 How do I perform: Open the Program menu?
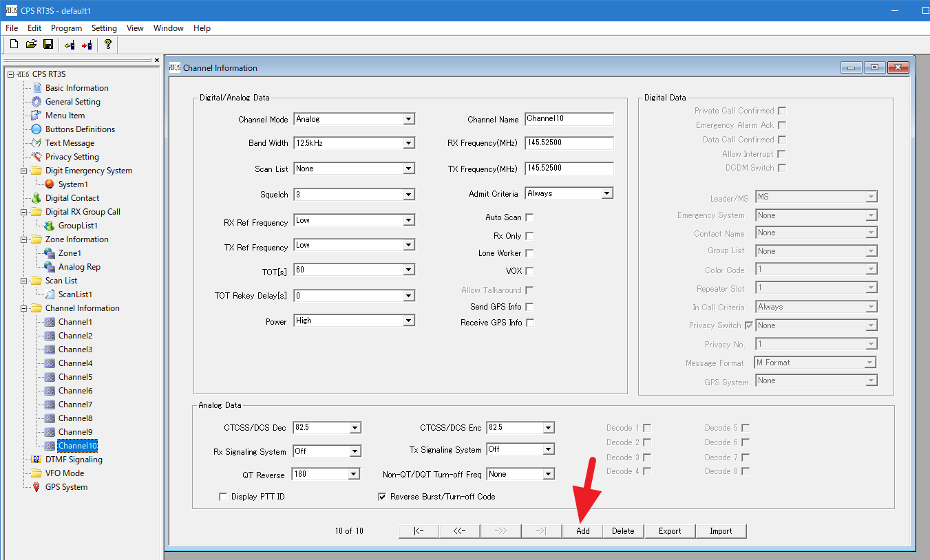(x=66, y=28)
